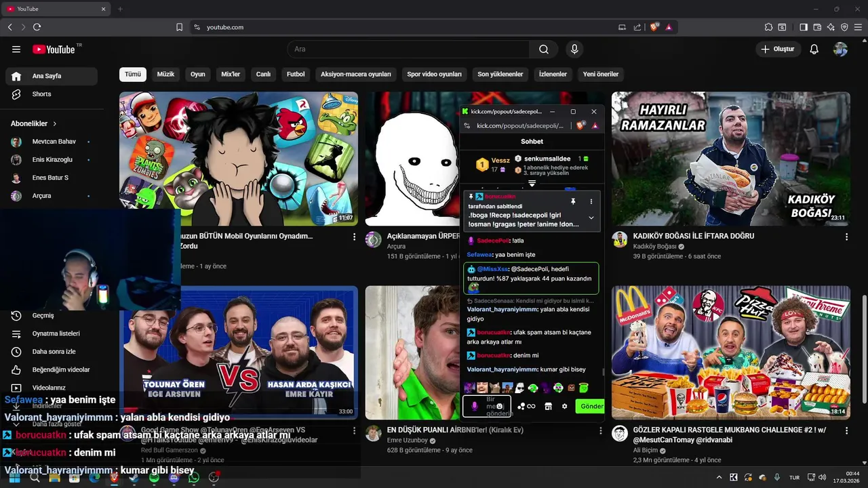868x488 pixels.
Task: Bookmark this page using the bookmark icon
Action: 179,27
